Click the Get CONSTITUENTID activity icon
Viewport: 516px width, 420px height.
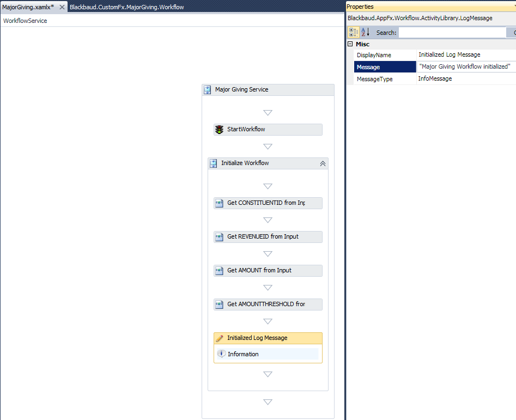pyautogui.click(x=219, y=203)
